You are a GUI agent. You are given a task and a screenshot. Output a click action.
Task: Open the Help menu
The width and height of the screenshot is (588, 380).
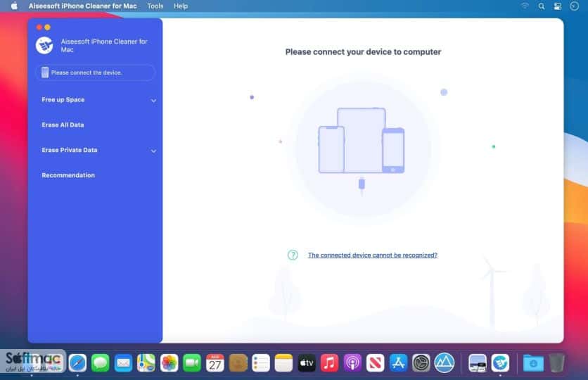[x=181, y=6]
